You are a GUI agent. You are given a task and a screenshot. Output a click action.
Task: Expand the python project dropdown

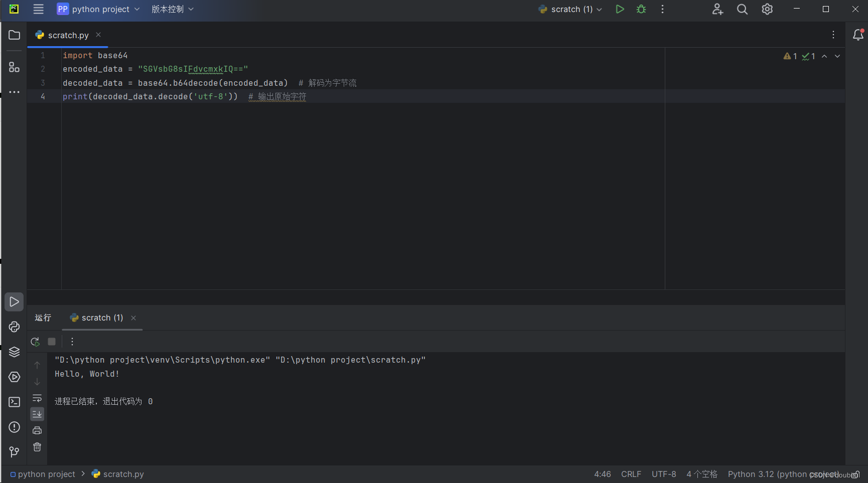(98, 9)
